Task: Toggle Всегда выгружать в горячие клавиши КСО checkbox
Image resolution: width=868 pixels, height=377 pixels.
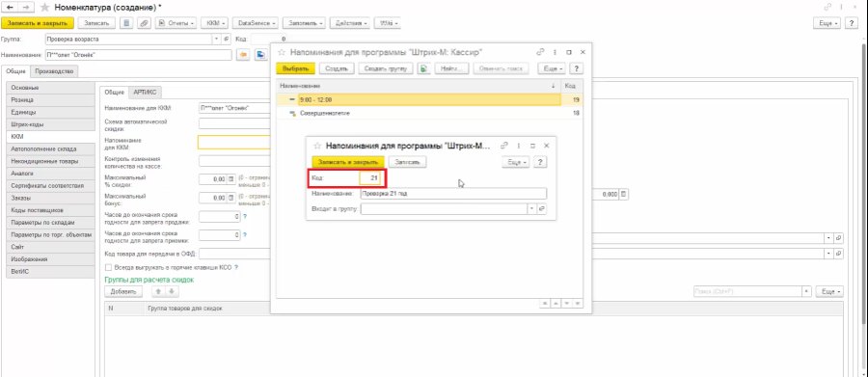Action: [108, 267]
